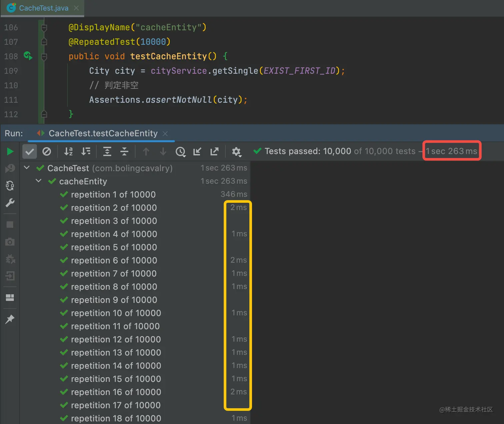Click the Tests passed: 10,000 status text
This screenshot has width=504, height=424.
308,151
